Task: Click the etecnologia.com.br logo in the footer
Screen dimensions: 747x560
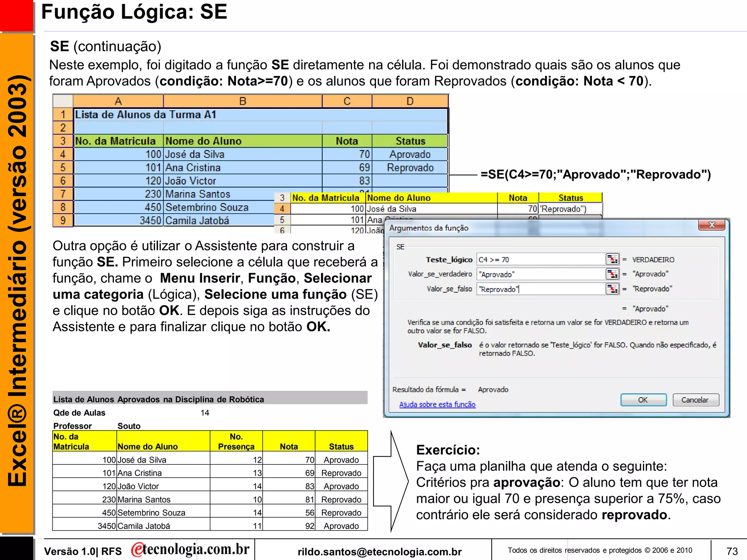Action: point(190,549)
